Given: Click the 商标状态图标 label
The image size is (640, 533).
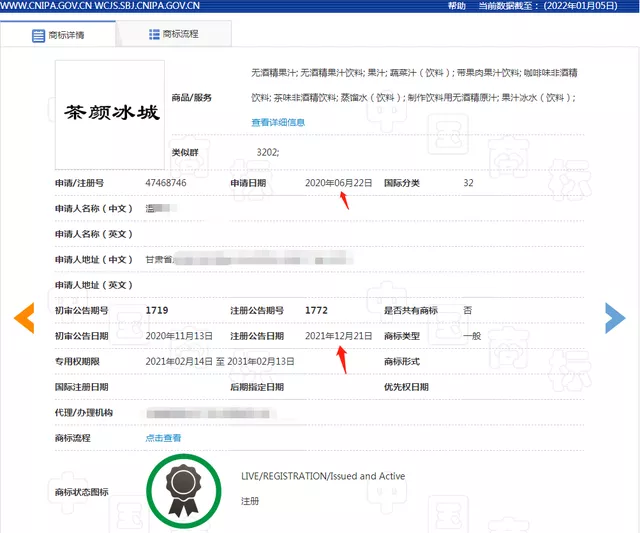Looking at the screenshot, I should (x=81, y=492).
